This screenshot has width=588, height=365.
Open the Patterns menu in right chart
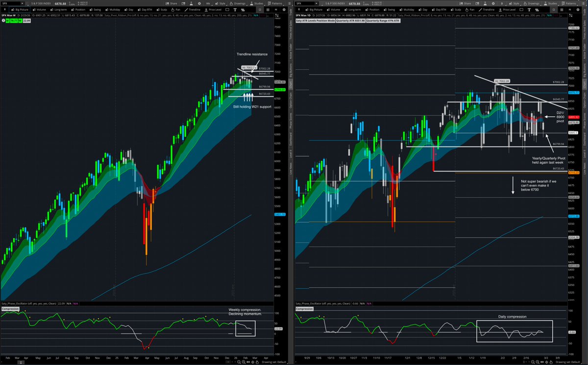(x=568, y=3)
